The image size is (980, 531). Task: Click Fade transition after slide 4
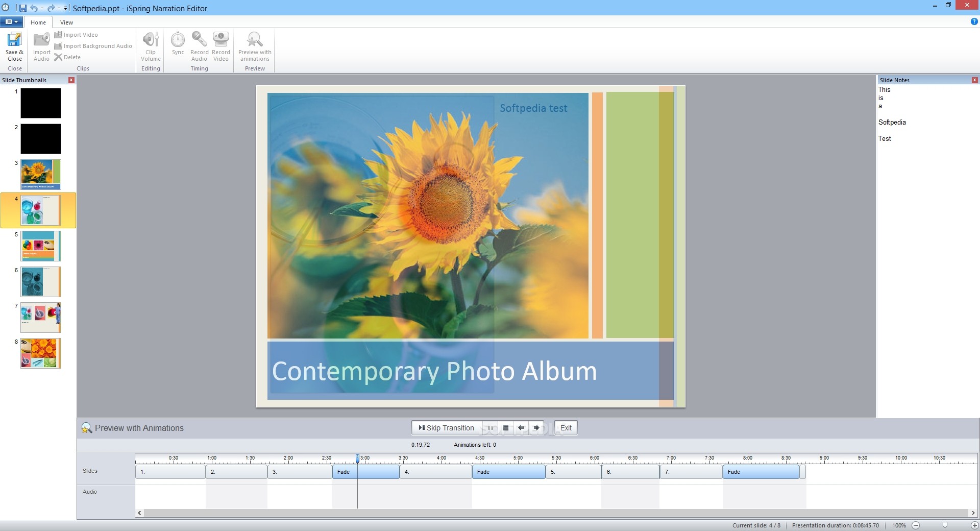509,472
